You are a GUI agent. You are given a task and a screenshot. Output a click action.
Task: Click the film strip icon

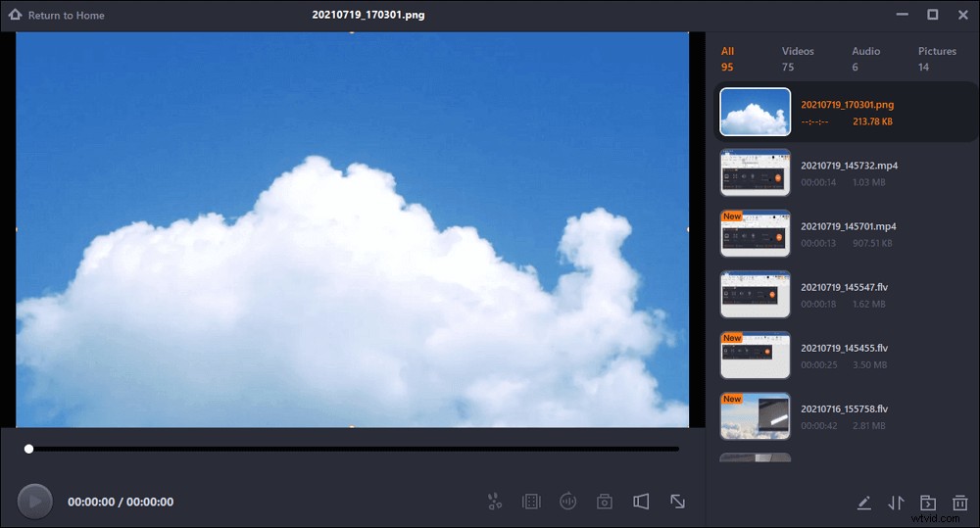point(531,502)
